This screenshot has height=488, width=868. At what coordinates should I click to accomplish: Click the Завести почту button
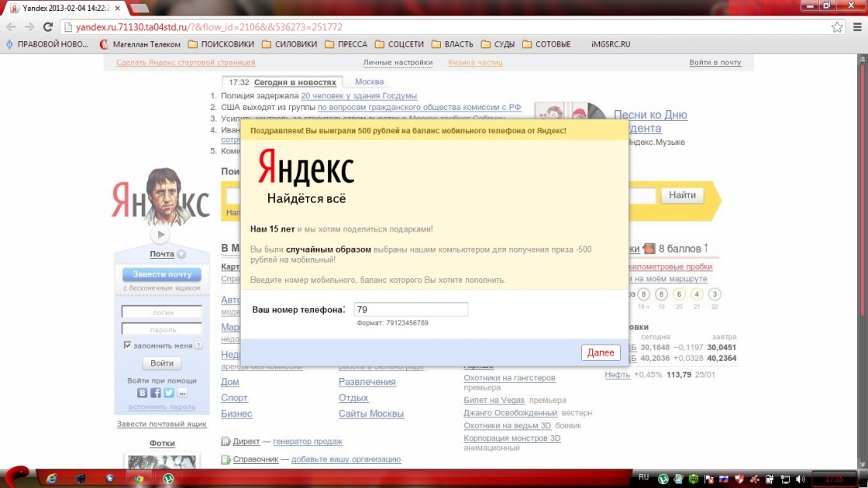(x=162, y=274)
